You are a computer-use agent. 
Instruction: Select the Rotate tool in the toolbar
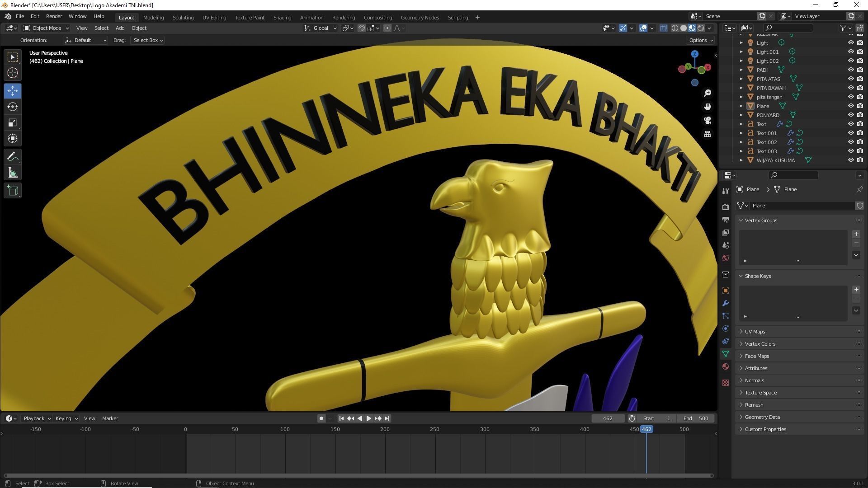(12, 107)
